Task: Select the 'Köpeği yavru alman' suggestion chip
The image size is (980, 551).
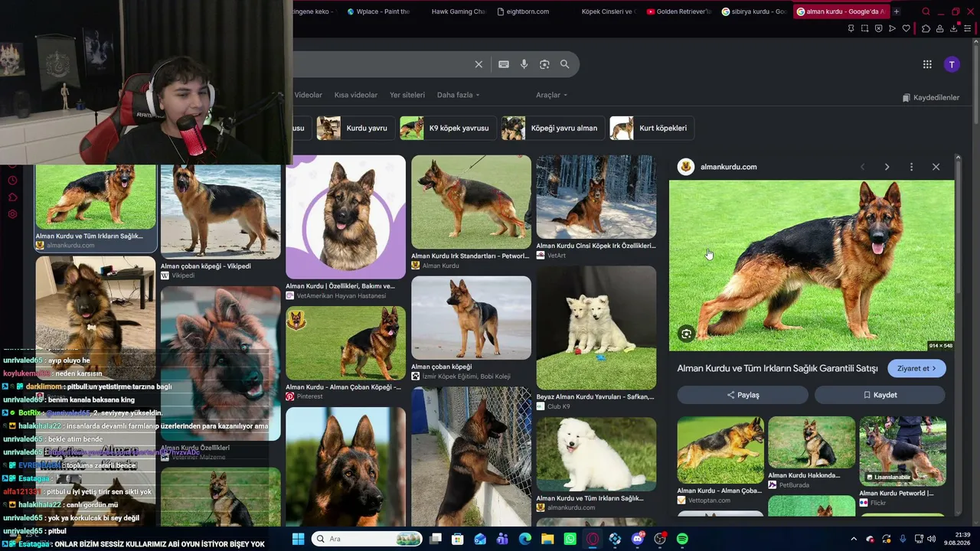Action: [553, 128]
